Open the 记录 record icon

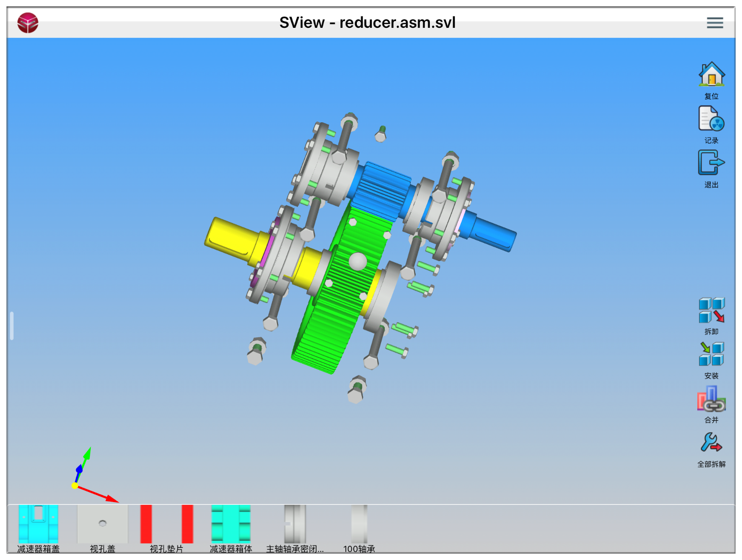711,119
